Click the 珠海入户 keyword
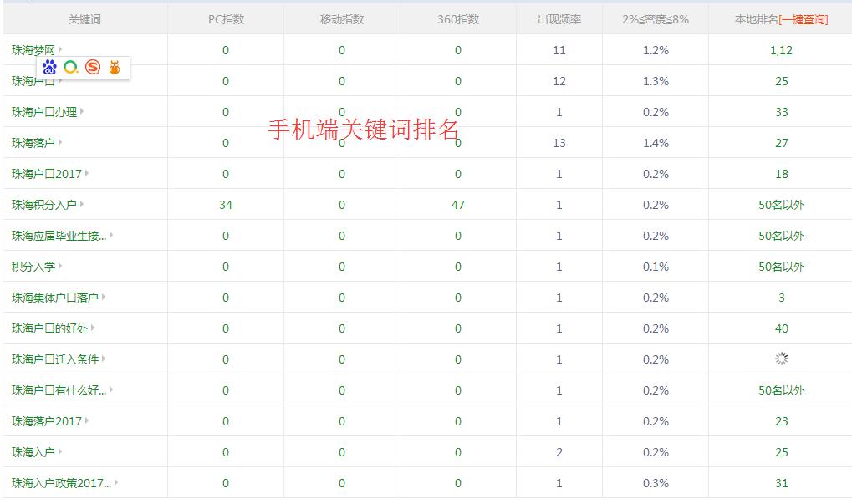Viewport: 852px width, 504px height. 33,452
